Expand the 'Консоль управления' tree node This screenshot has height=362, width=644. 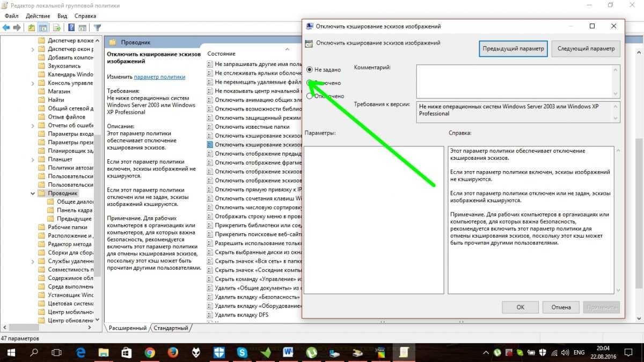[33, 83]
